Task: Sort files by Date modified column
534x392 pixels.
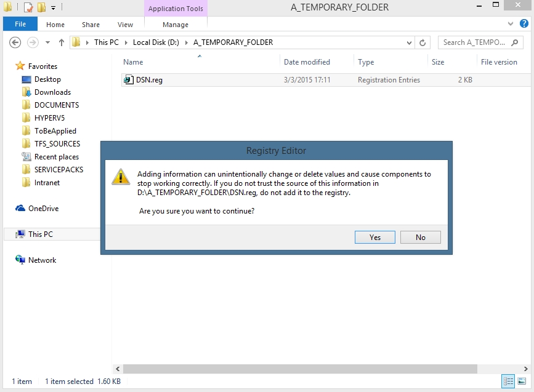Action: 307,62
